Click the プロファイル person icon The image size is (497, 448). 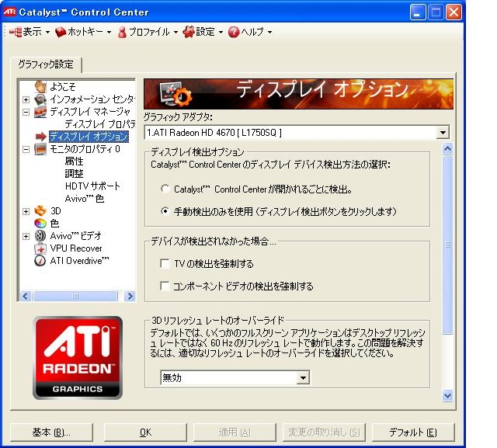[x=122, y=32]
